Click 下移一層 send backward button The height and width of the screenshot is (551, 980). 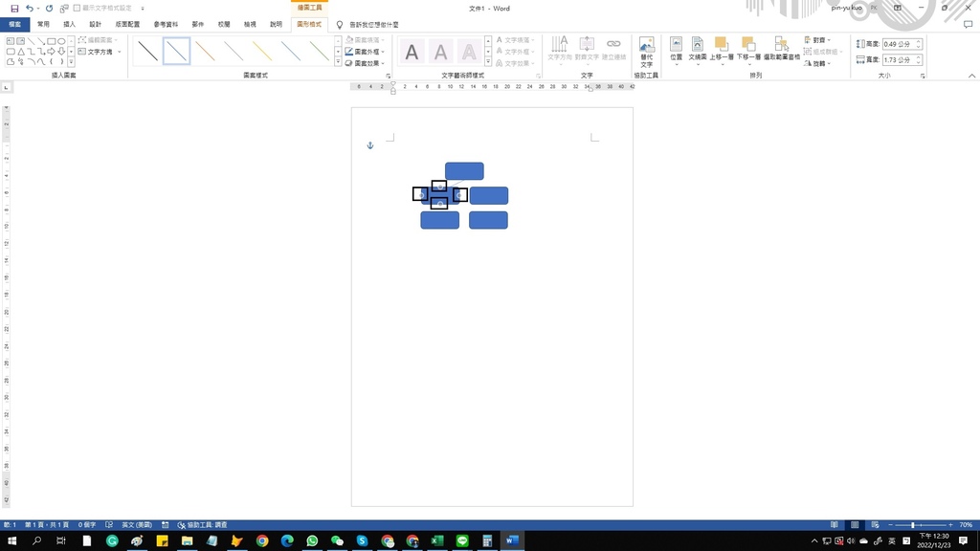click(x=748, y=52)
